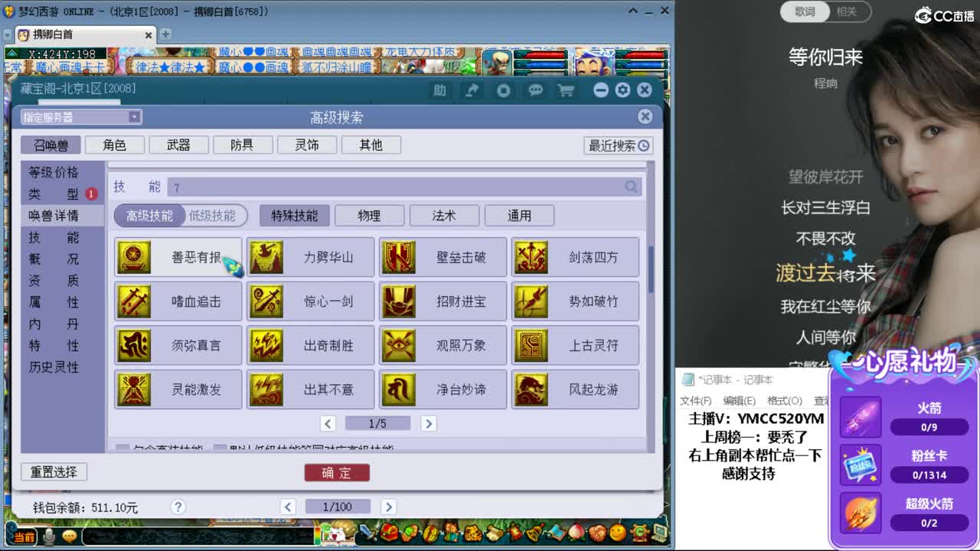Select the 壁垒击破 skill
The width and height of the screenshot is (980, 551).
tap(443, 257)
